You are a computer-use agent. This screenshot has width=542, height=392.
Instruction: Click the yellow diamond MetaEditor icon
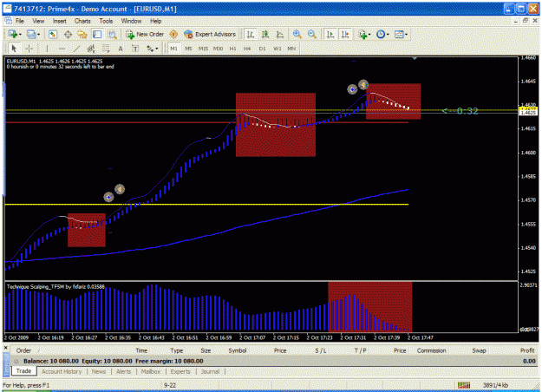pyautogui.click(x=173, y=34)
